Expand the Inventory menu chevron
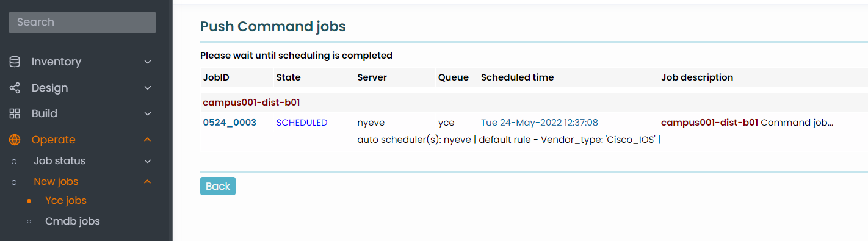The height and width of the screenshot is (241, 868). (147, 62)
